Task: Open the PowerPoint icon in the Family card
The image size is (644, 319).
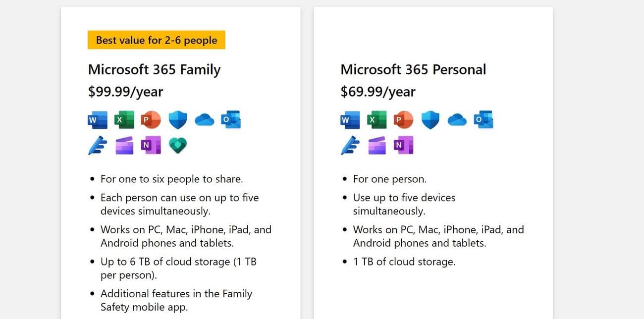Action: coord(151,119)
